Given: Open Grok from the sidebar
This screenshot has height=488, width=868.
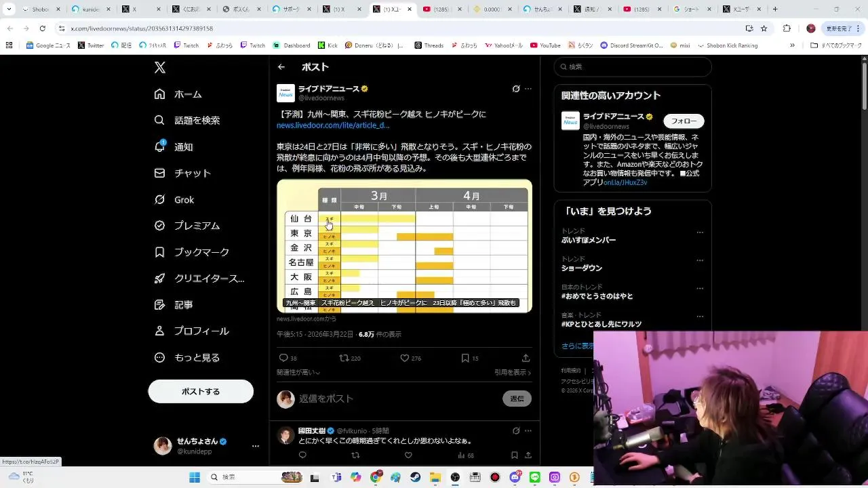Looking at the screenshot, I should tap(174, 199).
